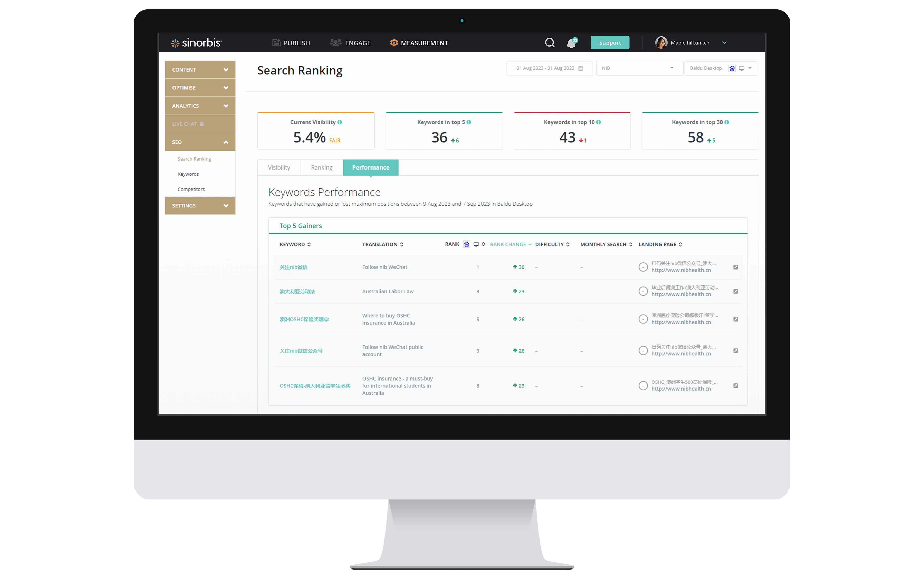Open the Keywords sub-menu item
Screen dimensions: 924x577
pos(188,174)
